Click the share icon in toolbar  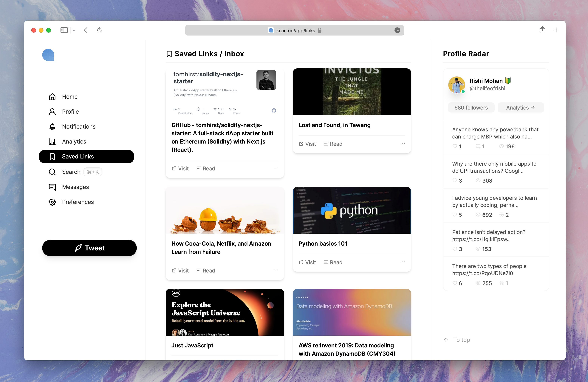[x=542, y=30]
